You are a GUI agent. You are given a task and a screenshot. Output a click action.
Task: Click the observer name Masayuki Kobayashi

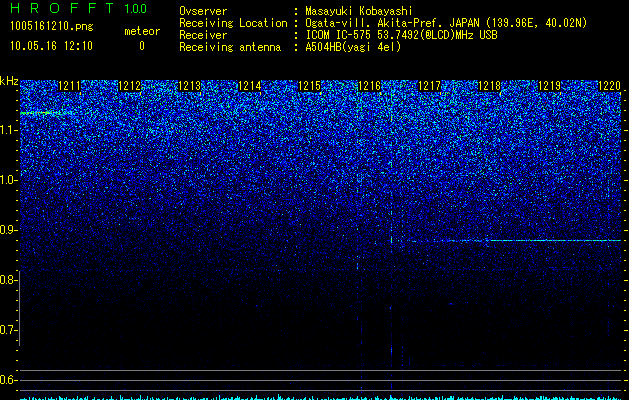pos(358,11)
